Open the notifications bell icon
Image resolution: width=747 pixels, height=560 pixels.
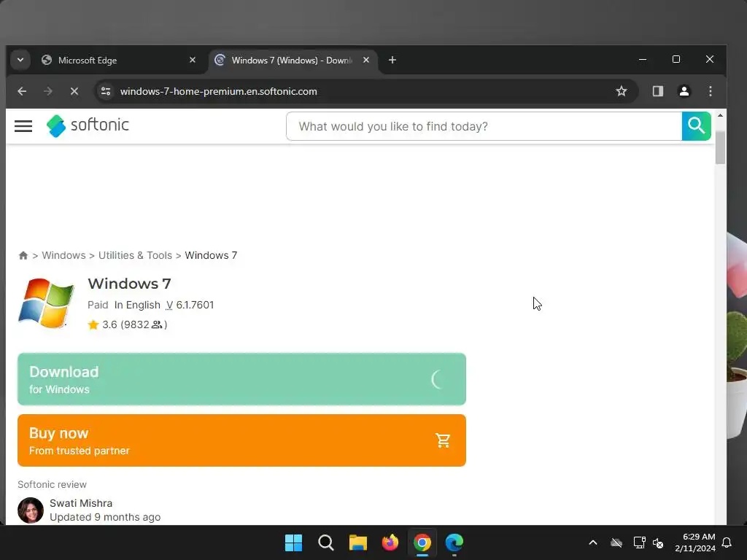(x=727, y=542)
